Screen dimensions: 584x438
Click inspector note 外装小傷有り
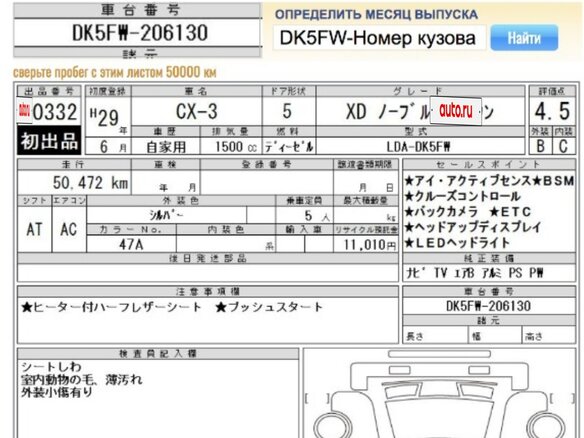tap(57, 392)
